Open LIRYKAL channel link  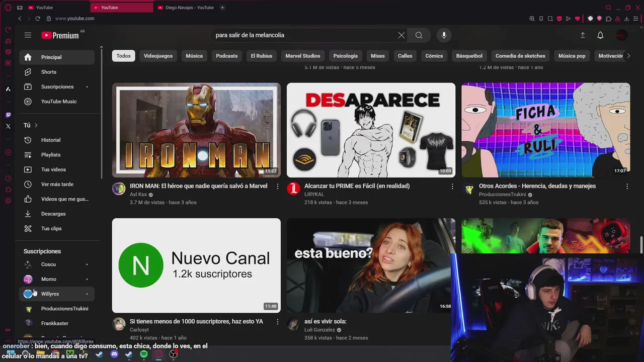(x=314, y=195)
